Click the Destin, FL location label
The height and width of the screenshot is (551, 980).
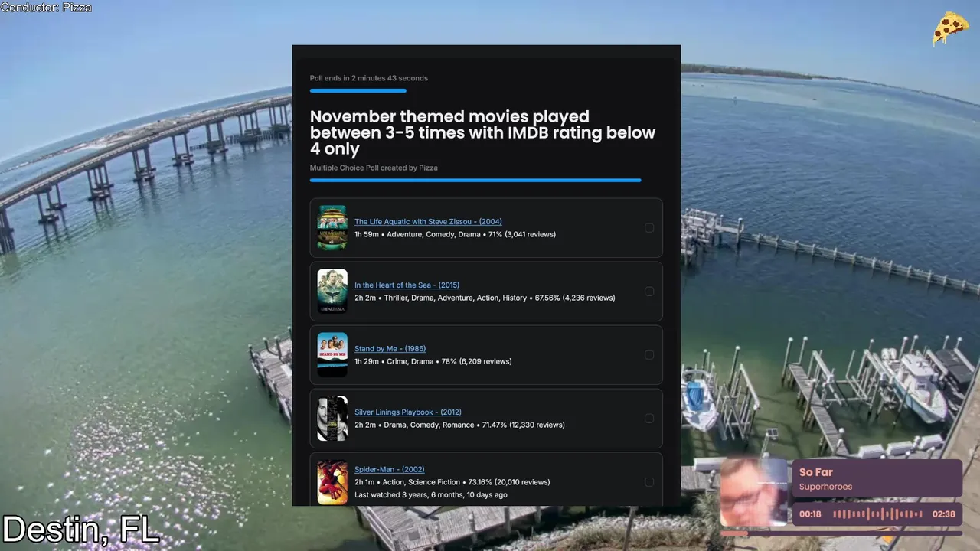pos(80,530)
